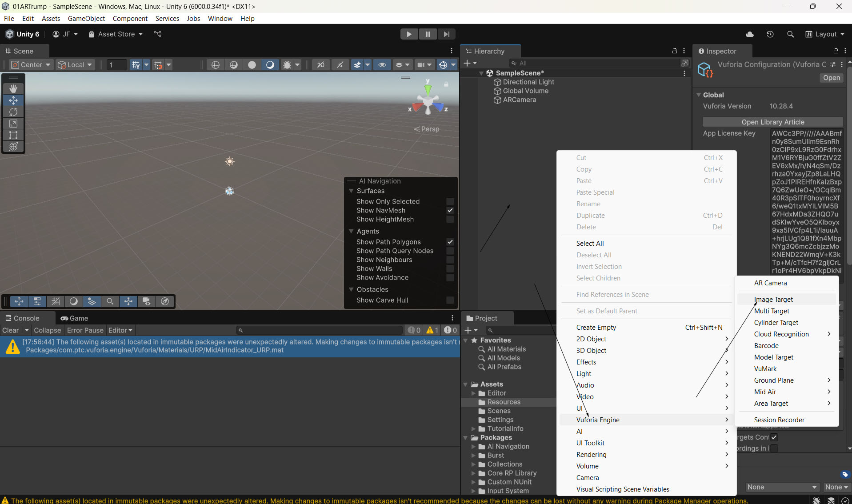The width and height of the screenshot is (852, 504).
Task: Toggle Show NavMesh checkbox
Action: pyautogui.click(x=450, y=210)
